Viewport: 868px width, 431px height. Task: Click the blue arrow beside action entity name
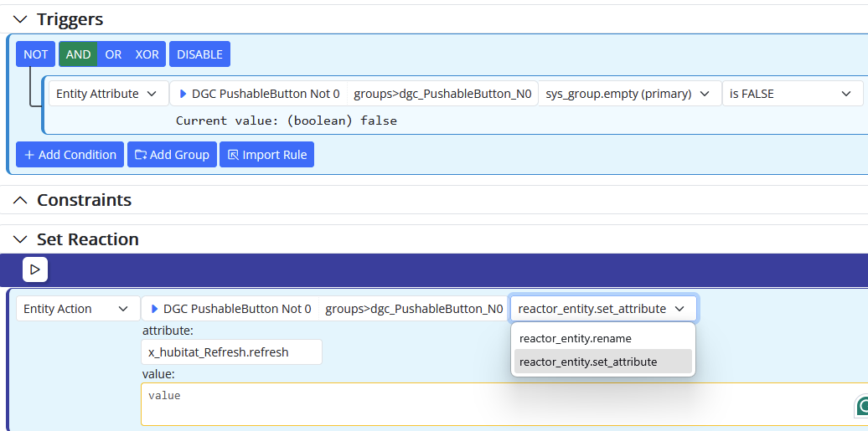(155, 309)
